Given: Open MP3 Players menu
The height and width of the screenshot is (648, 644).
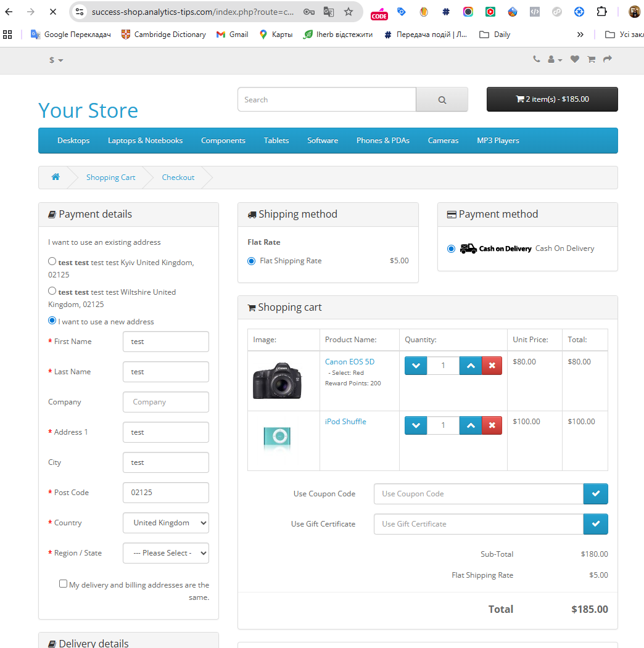Looking at the screenshot, I should 498,141.
